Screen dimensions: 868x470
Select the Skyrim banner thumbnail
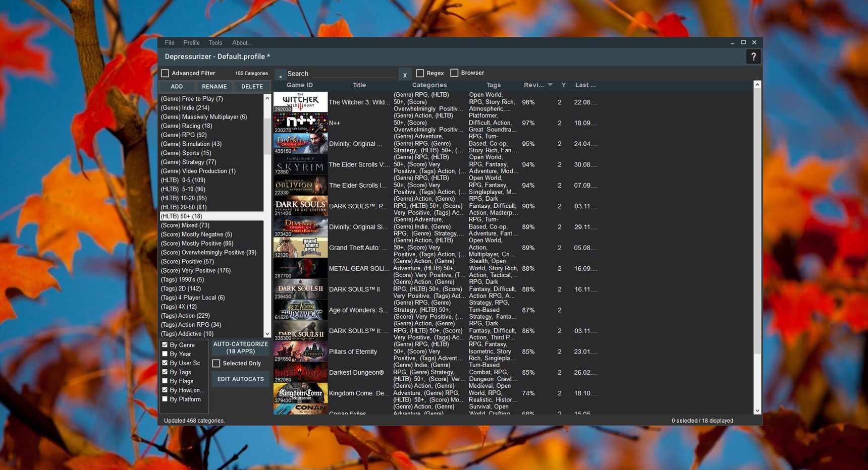pos(300,164)
